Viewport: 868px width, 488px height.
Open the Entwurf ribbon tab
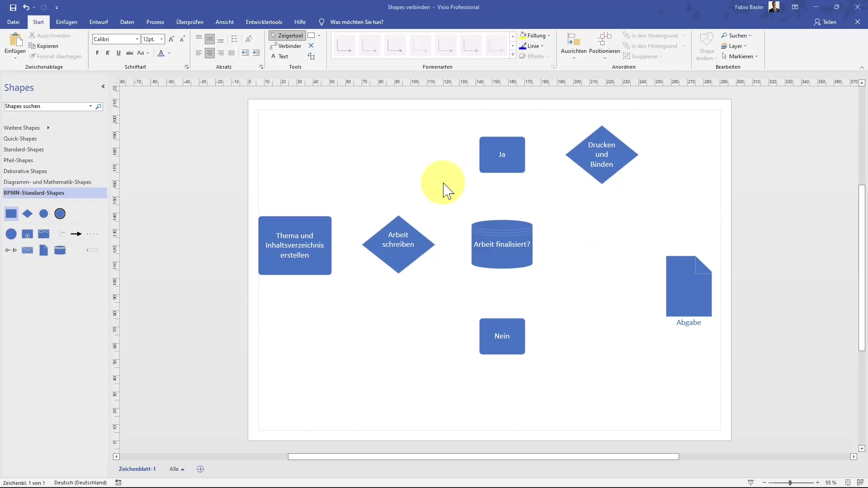tap(99, 22)
